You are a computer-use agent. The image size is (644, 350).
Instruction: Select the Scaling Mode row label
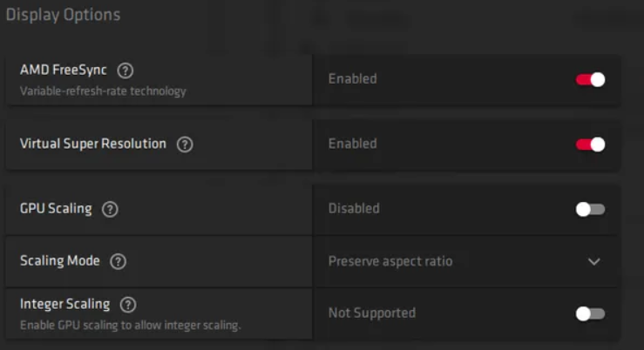pos(60,260)
